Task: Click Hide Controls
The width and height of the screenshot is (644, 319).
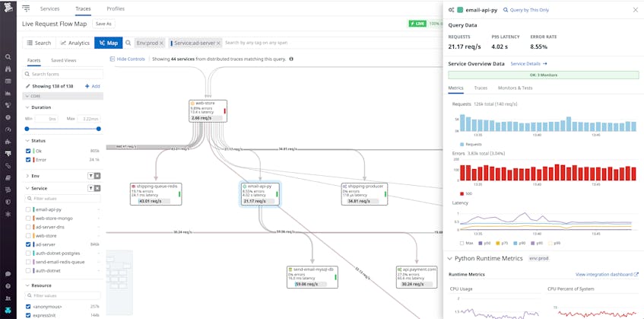Action: pyautogui.click(x=127, y=59)
